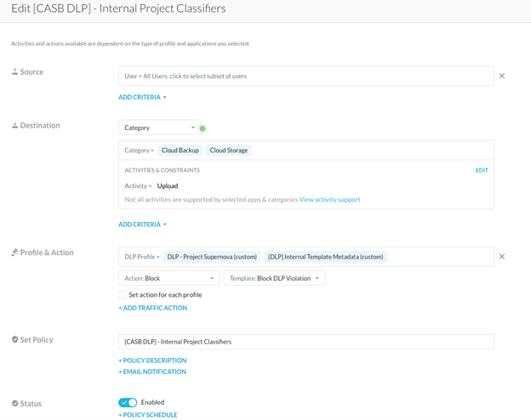531x420 pixels.
Task: Click Edit in Activities & Constraints
Action: point(482,170)
